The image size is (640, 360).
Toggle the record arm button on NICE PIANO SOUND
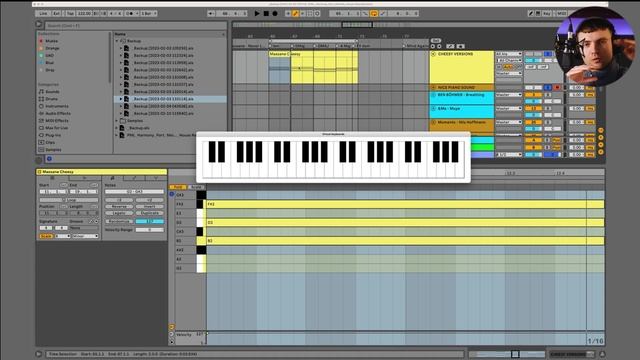click(557, 87)
